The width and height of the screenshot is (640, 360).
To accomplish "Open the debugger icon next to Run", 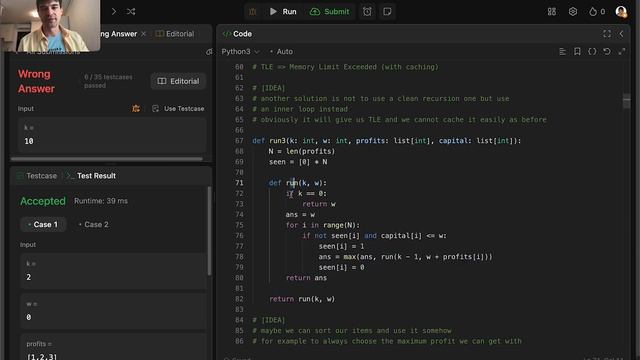I will pos(253,11).
